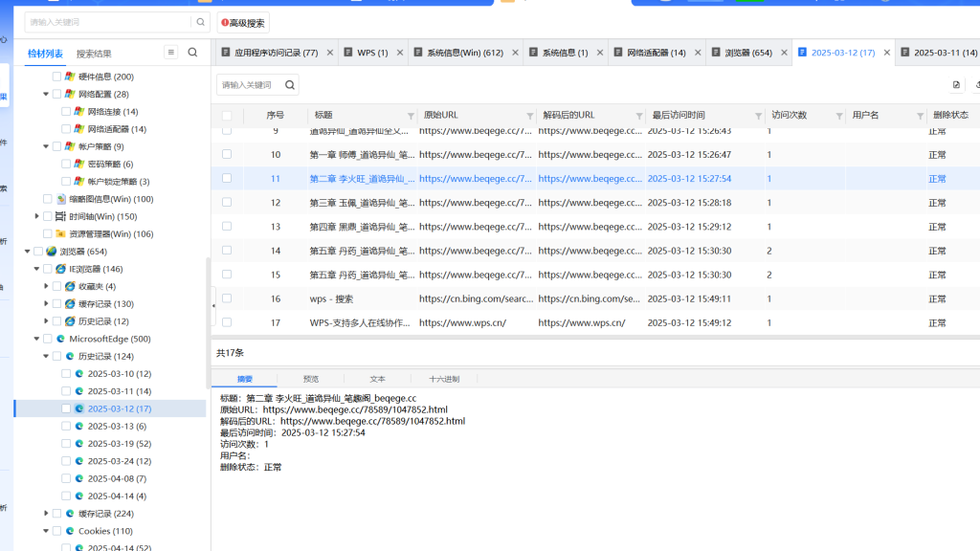The height and width of the screenshot is (551, 980).
Task: Collapse the MicrosoftEdge (500) tree node
Action: tap(37, 339)
